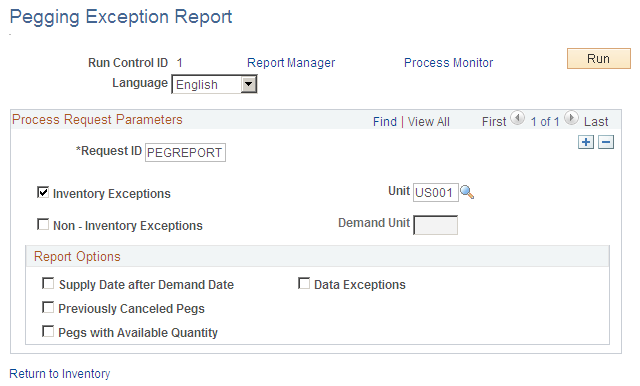Check the Data Exceptions box

pyautogui.click(x=304, y=284)
